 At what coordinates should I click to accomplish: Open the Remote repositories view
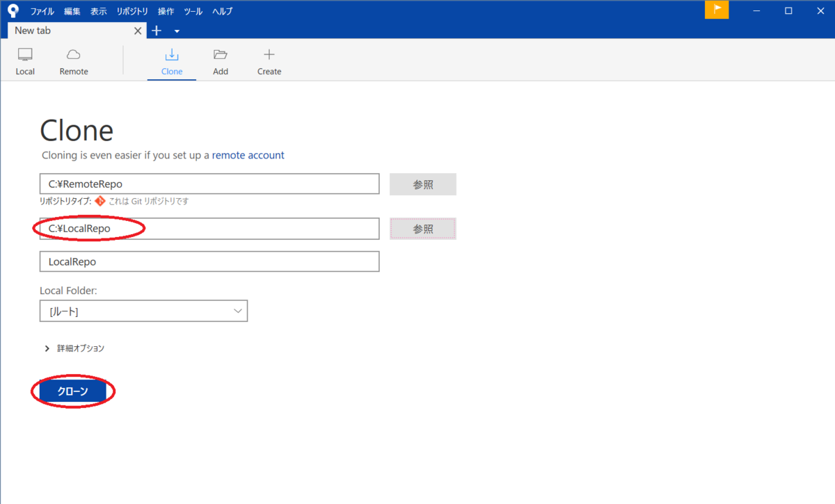pyautogui.click(x=73, y=60)
